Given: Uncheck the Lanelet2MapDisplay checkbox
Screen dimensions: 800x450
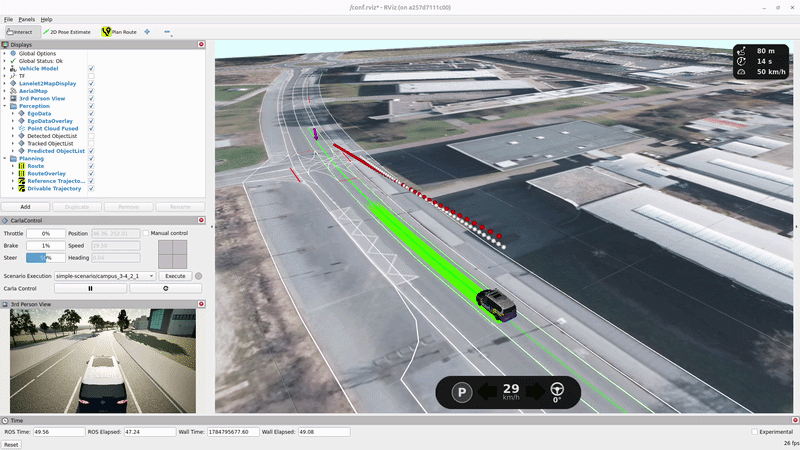Looking at the screenshot, I should [x=91, y=83].
